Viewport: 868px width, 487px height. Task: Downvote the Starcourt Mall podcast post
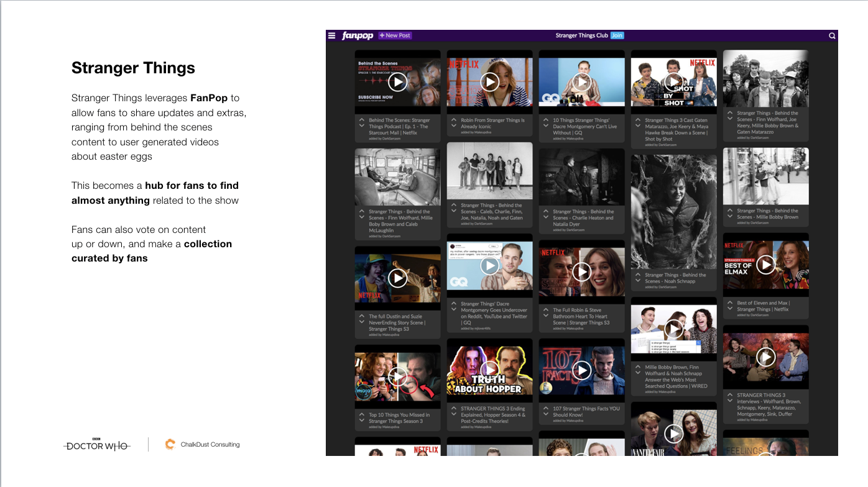pos(362,126)
